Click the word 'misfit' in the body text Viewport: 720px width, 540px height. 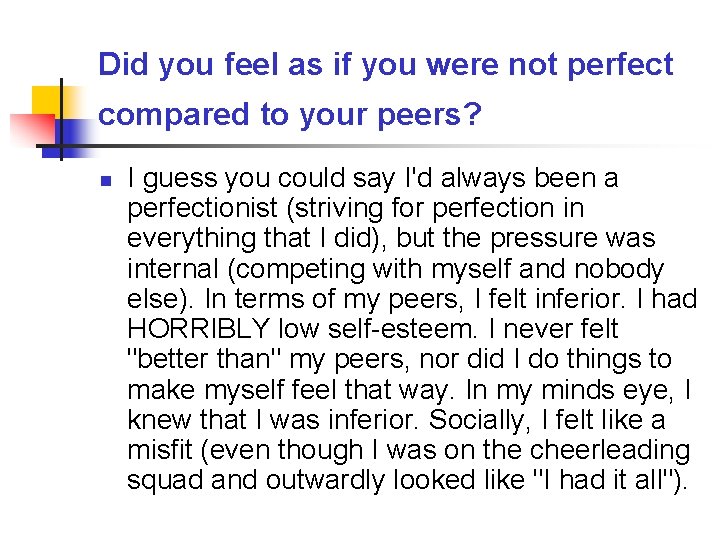(x=159, y=450)
